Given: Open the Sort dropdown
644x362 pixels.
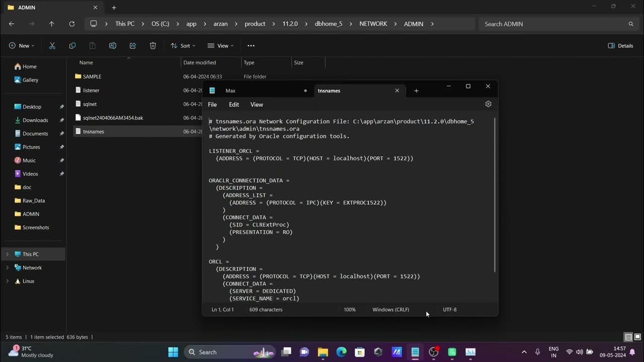Looking at the screenshot, I should pos(183,46).
